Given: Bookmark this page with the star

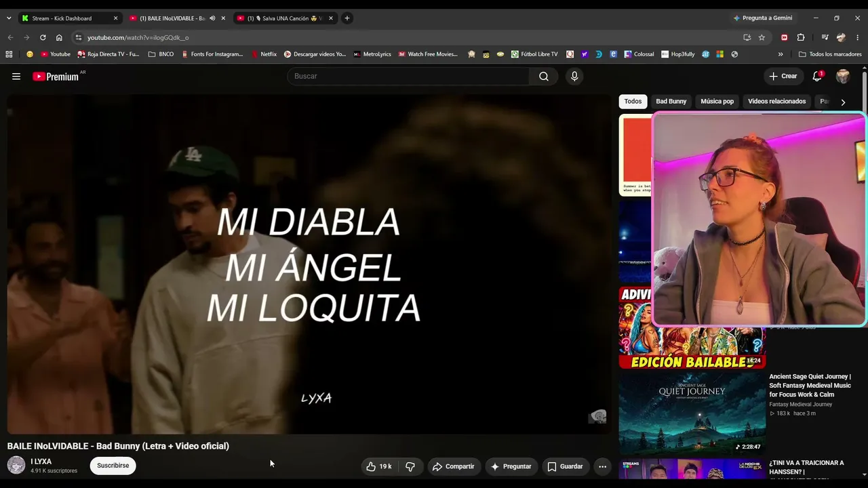Looking at the screenshot, I should [762, 37].
